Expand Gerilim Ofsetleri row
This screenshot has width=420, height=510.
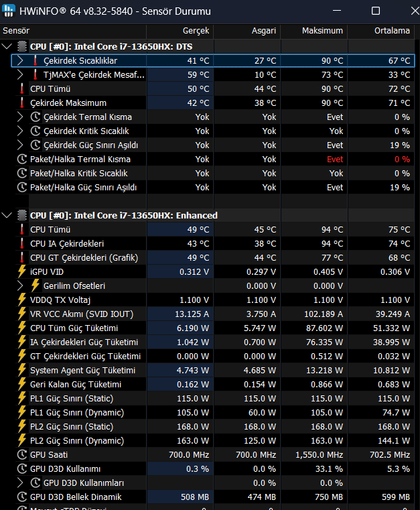click(20, 285)
